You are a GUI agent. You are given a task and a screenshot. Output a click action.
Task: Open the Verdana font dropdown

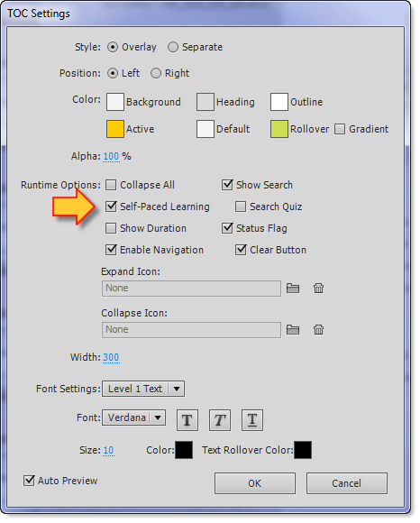(133, 417)
